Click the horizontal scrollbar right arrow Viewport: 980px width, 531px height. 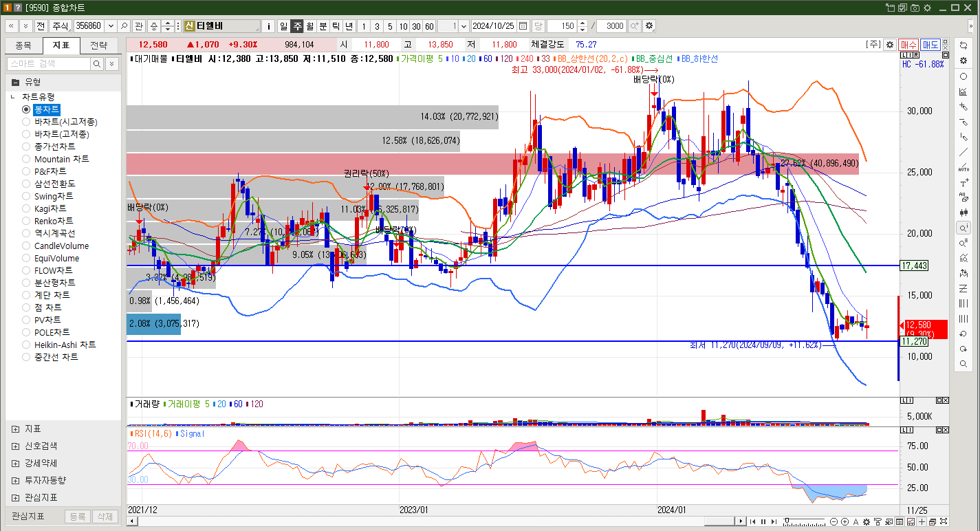pos(741,521)
